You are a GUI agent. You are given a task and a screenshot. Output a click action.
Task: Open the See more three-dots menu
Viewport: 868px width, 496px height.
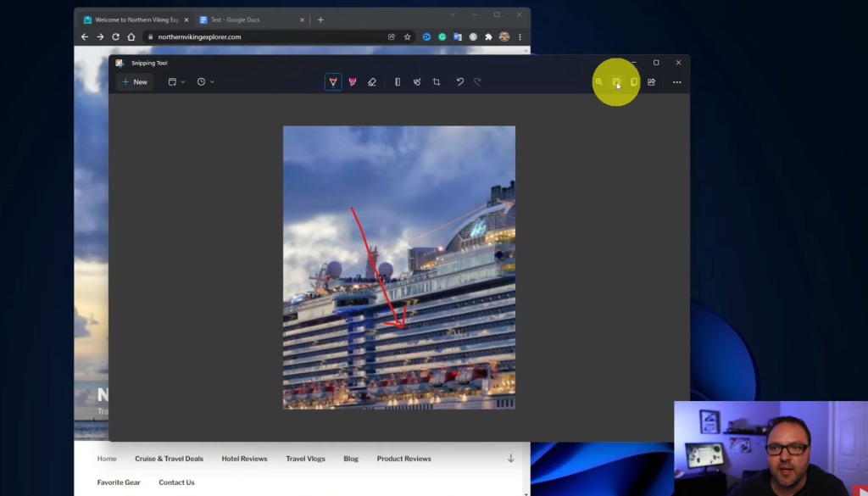coord(676,82)
